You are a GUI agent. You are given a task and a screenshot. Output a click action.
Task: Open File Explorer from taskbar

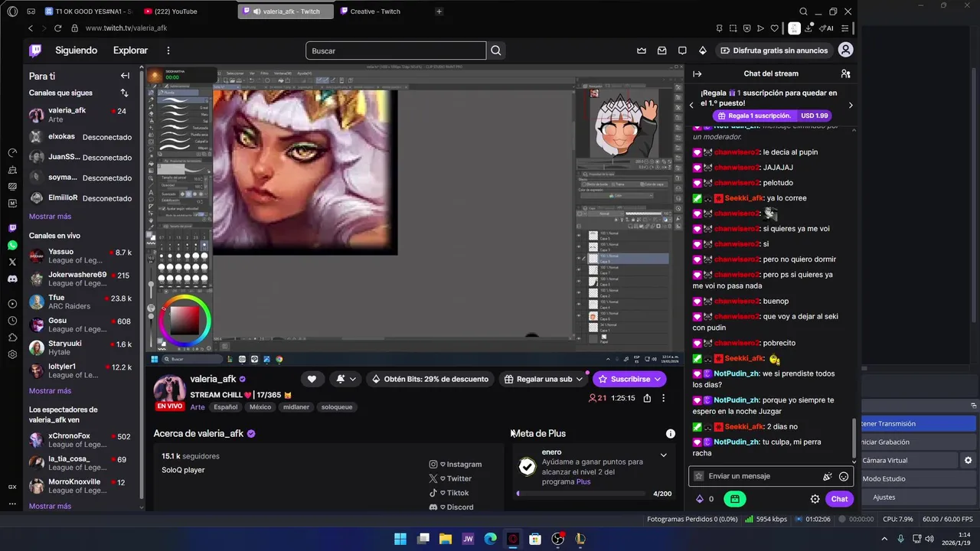point(445,539)
